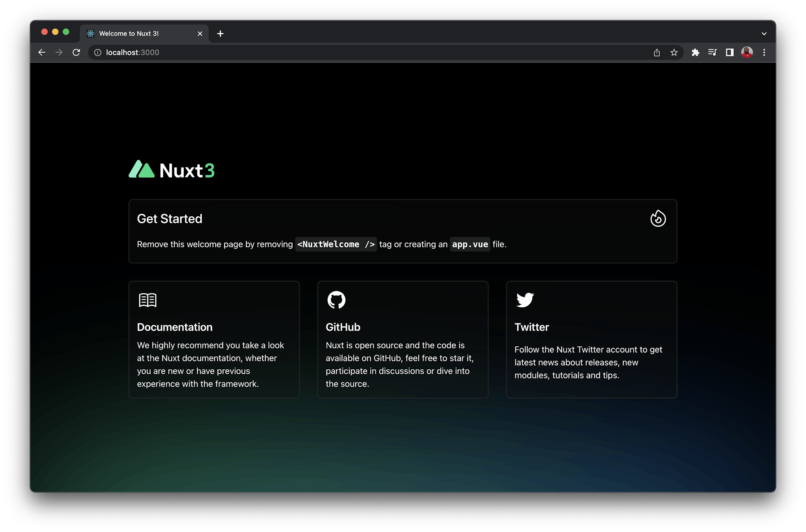Open the side panel icon
Viewport: 806px width, 532px height.
click(x=729, y=52)
